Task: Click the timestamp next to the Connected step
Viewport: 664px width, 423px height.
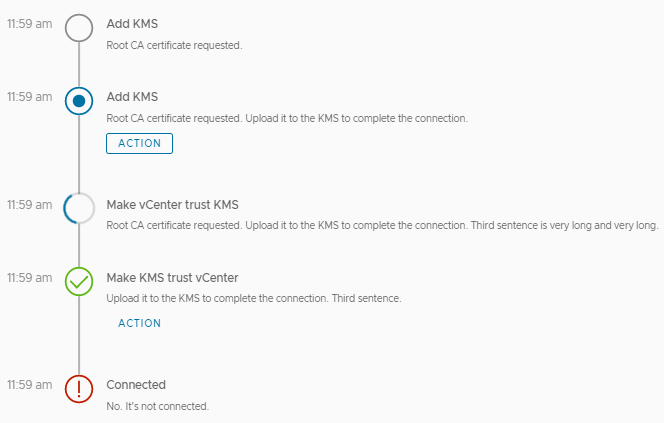Action: [29, 385]
